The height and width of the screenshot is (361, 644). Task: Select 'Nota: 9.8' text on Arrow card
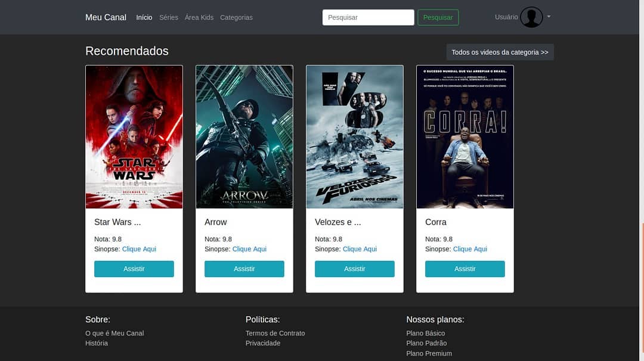tap(218, 239)
